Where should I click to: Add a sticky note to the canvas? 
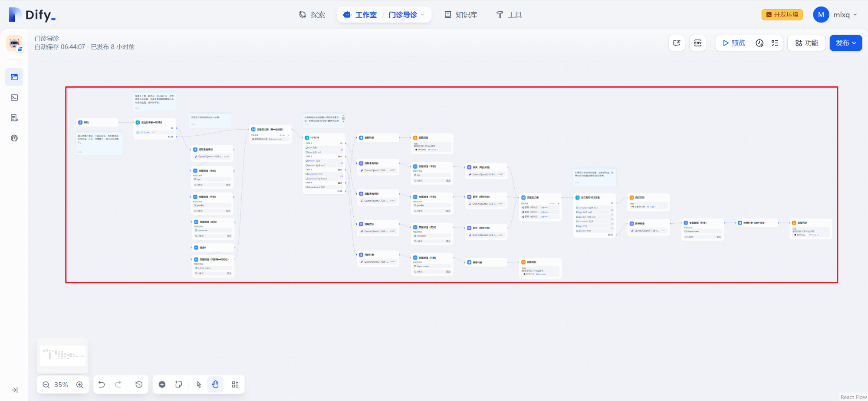[x=178, y=384]
